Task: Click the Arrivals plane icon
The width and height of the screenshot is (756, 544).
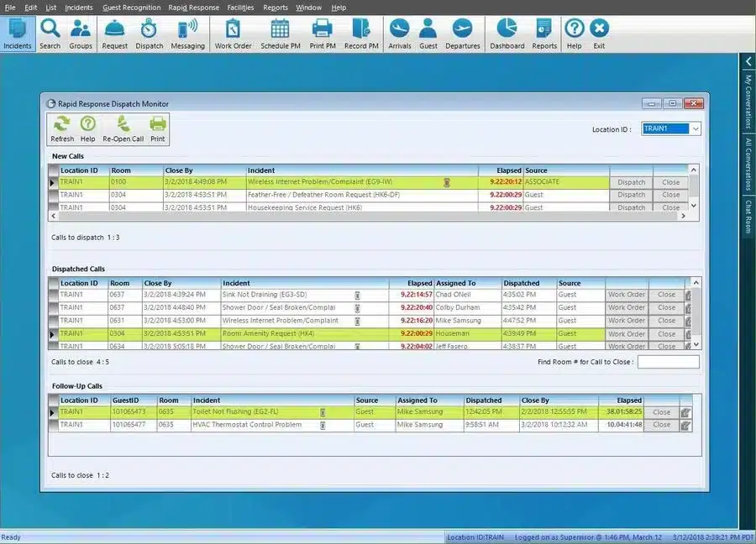Action: [400, 34]
